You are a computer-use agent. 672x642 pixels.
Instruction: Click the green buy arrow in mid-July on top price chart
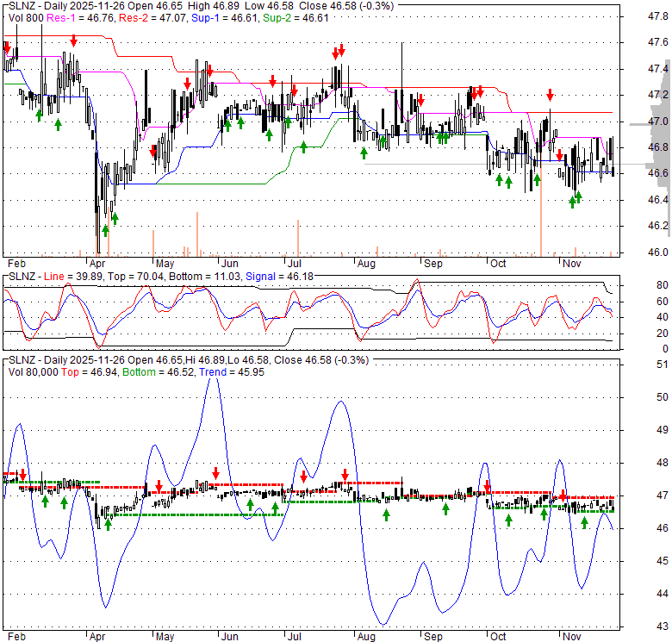tap(302, 147)
